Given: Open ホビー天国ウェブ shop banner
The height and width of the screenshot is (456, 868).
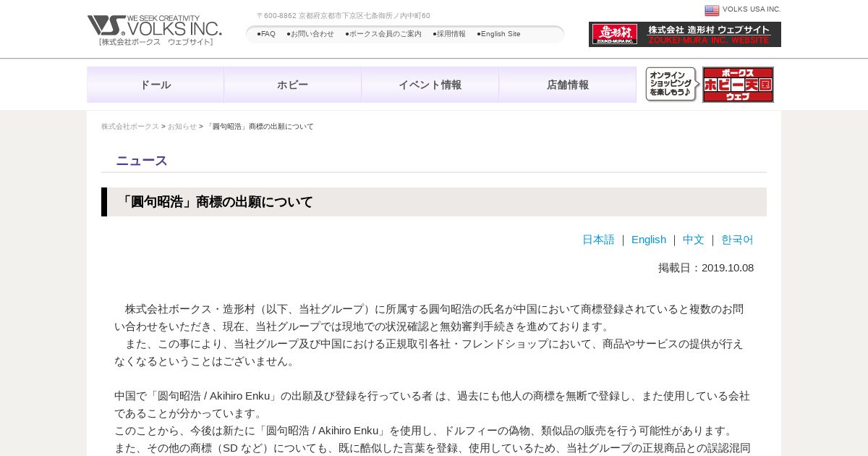Looking at the screenshot, I should tap(738, 85).
